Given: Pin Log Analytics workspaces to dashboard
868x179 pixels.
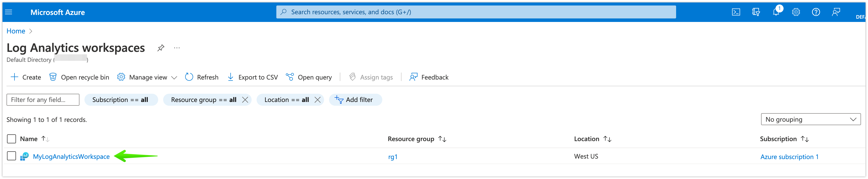Looking at the screenshot, I should tap(161, 48).
